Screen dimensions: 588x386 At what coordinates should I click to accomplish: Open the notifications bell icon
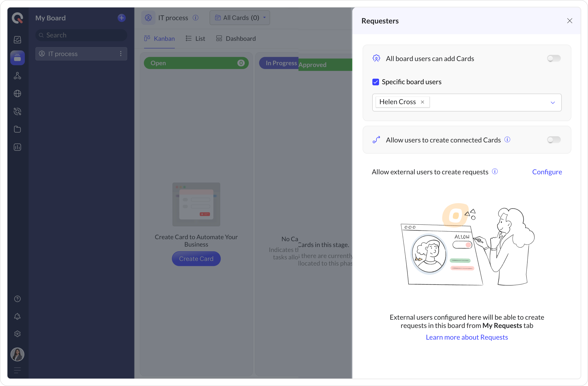[17, 316]
